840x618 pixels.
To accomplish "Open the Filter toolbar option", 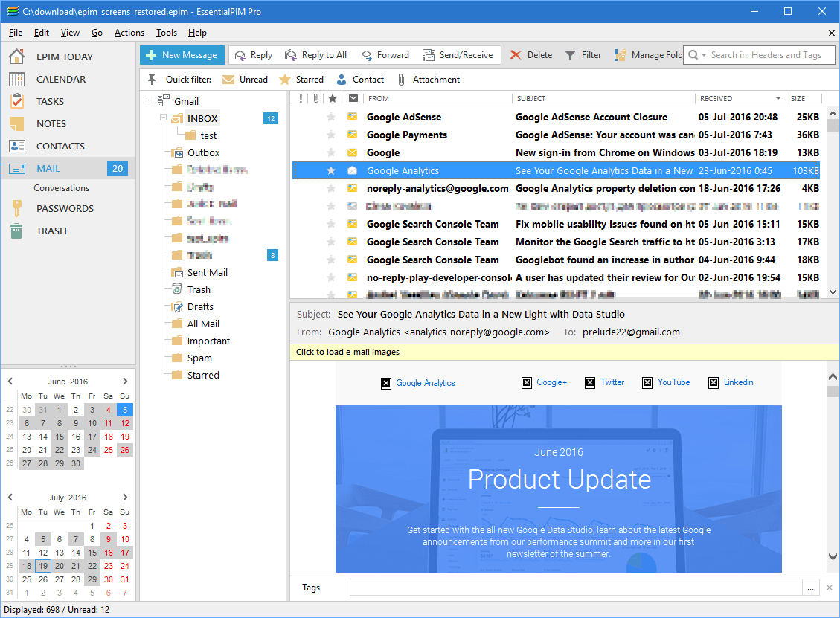I will tap(583, 55).
